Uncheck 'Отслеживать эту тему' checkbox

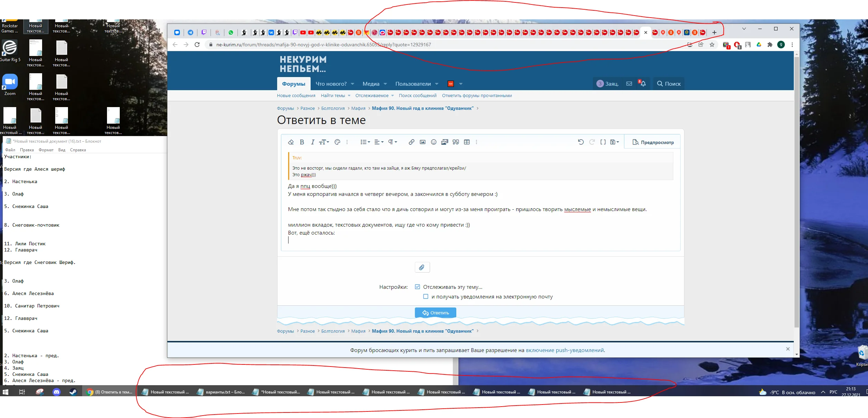pyautogui.click(x=417, y=287)
